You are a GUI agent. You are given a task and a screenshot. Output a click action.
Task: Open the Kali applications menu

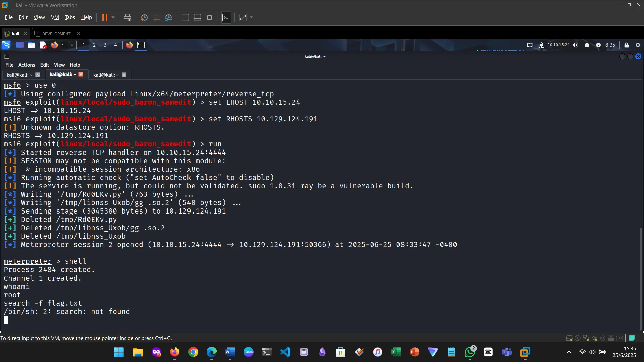(6, 45)
